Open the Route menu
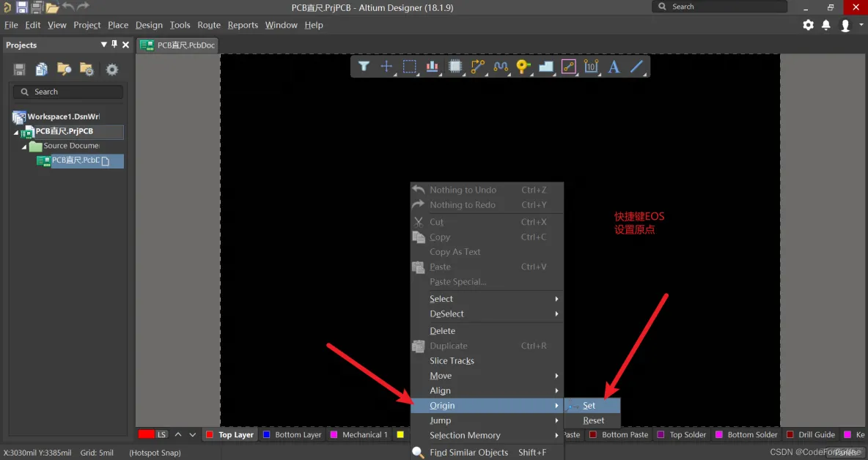 pos(209,25)
